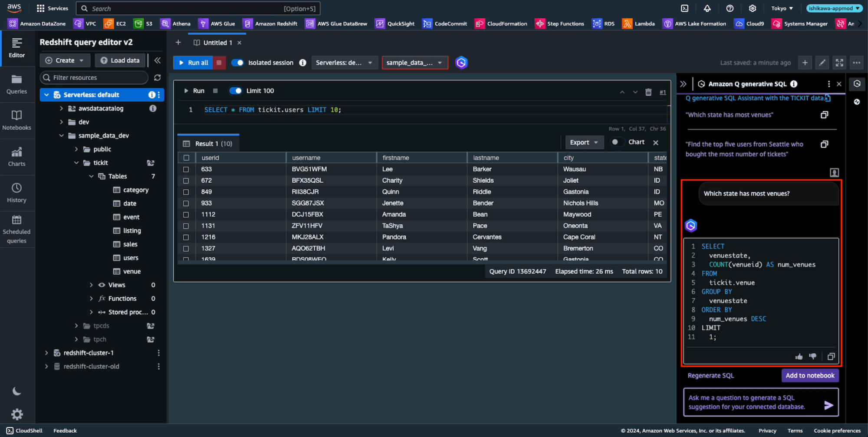Check the row for userid 1131
Viewport: 868px width, 437px height.
click(x=186, y=226)
